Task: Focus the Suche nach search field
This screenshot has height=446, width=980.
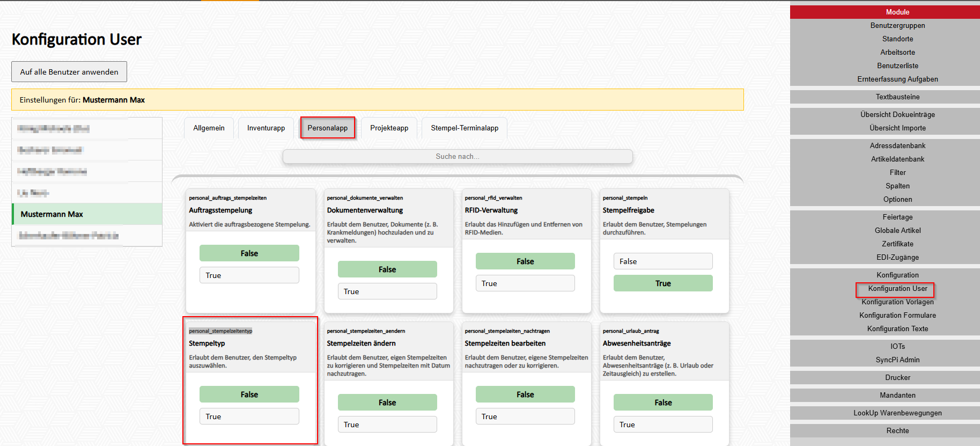Action: (458, 156)
